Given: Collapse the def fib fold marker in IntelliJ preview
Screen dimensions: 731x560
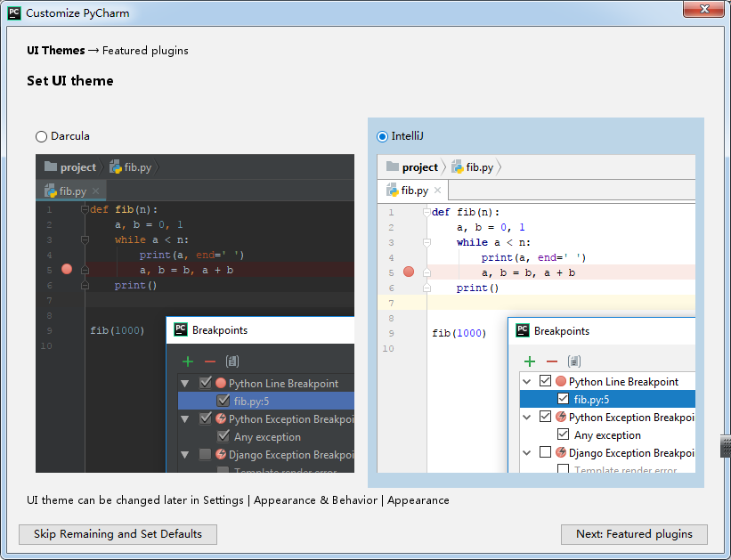Looking at the screenshot, I should click(426, 213).
